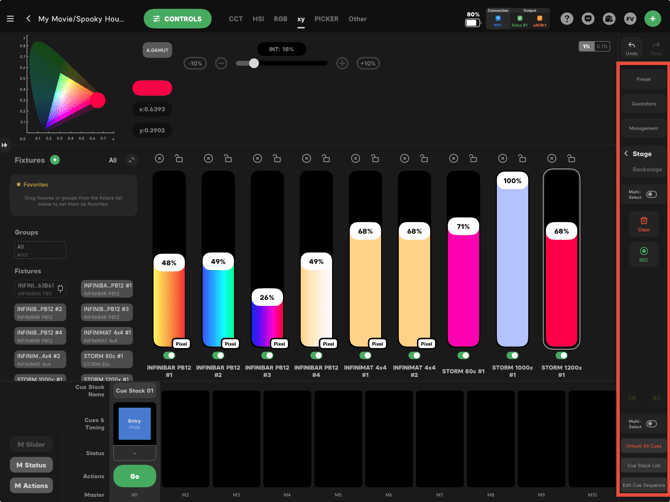Expand the fixtures list with the corner arrows icon
This screenshot has width=670, height=502.
click(x=132, y=160)
